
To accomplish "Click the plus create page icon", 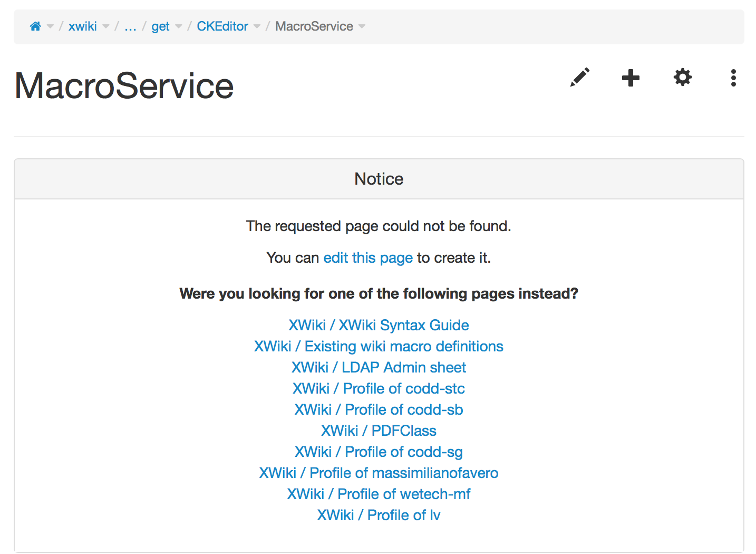I will click(x=631, y=78).
